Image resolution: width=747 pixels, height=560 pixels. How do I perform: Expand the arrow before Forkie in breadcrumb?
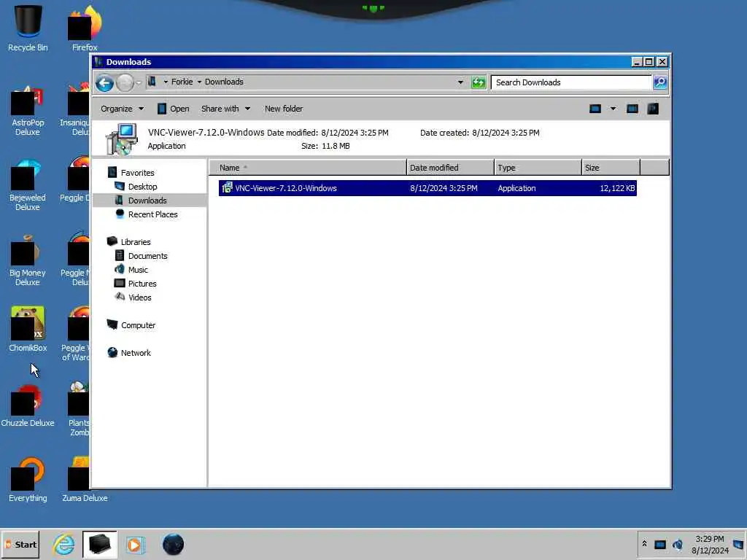pyautogui.click(x=166, y=82)
